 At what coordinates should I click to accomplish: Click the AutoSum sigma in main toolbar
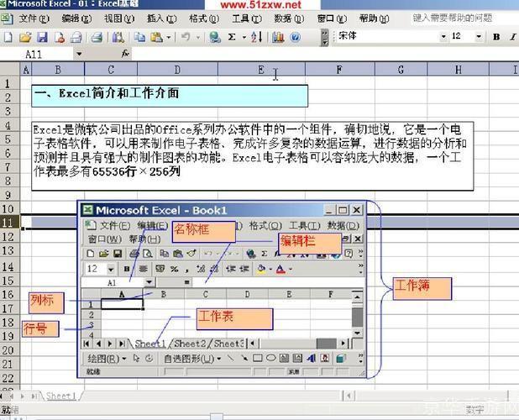232,37
